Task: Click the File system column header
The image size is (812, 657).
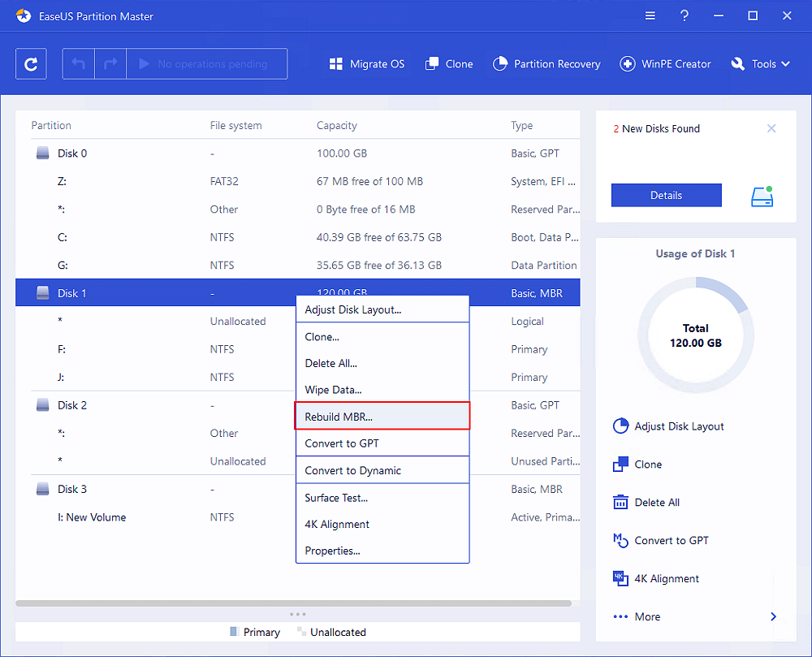Action: pyautogui.click(x=235, y=125)
